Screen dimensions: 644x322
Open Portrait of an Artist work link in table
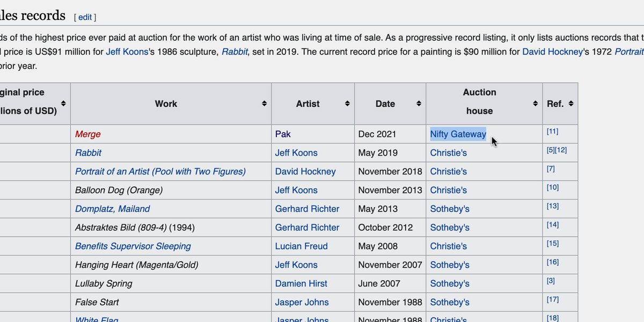point(160,172)
